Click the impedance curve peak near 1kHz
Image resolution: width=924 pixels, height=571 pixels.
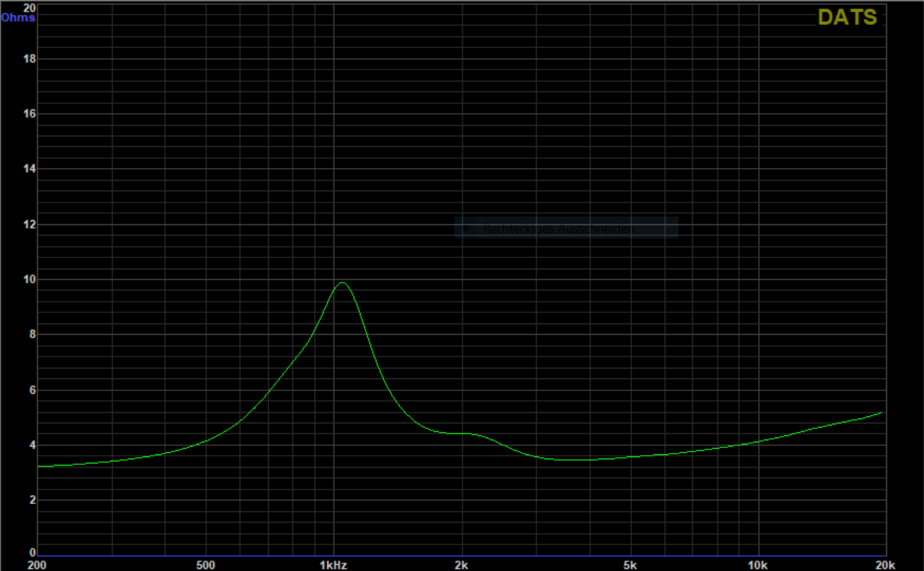(x=342, y=283)
